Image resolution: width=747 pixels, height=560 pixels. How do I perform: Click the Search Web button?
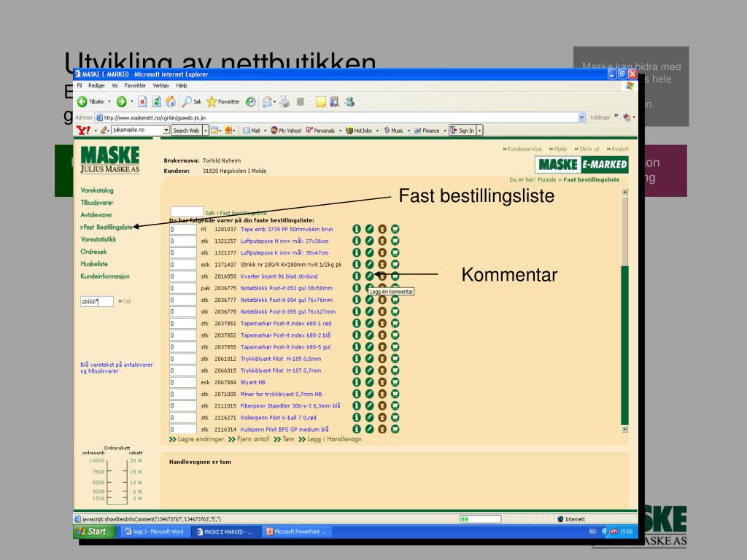[x=186, y=131]
